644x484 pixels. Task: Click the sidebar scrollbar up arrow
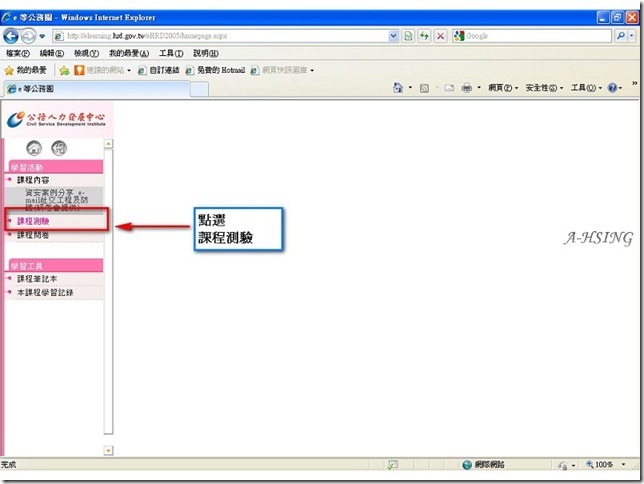[108, 144]
